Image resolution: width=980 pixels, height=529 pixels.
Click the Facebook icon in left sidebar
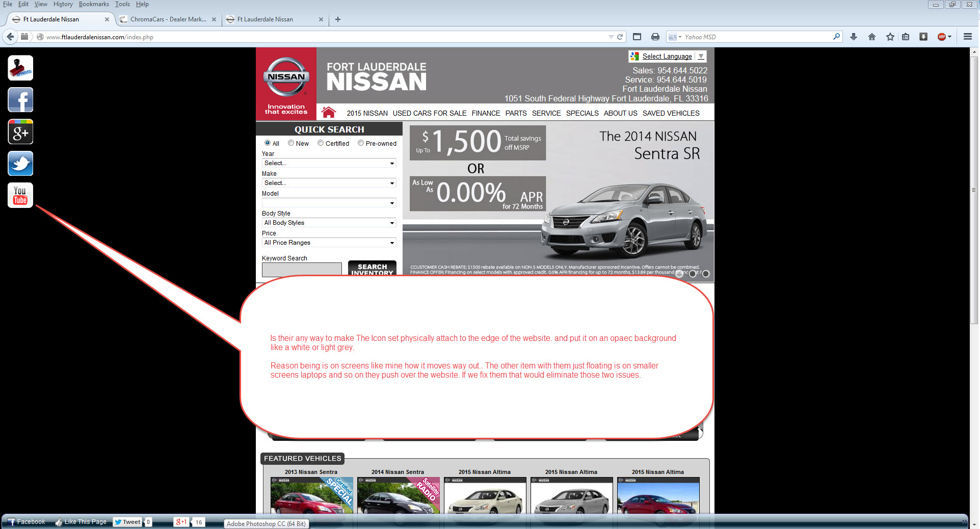pos(20,100)
